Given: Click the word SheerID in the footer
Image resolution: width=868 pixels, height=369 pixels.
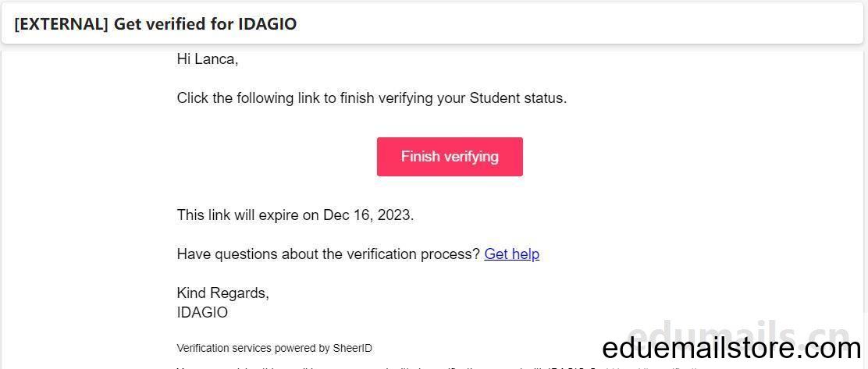Looking at the screenshot, I should 353,348.
